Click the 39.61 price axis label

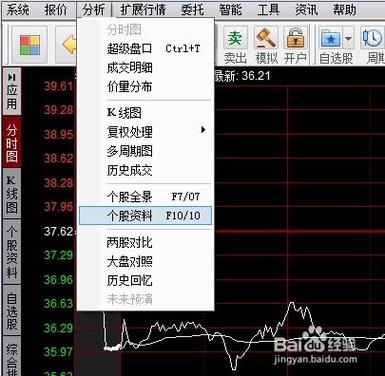click(x=58, y=86)
